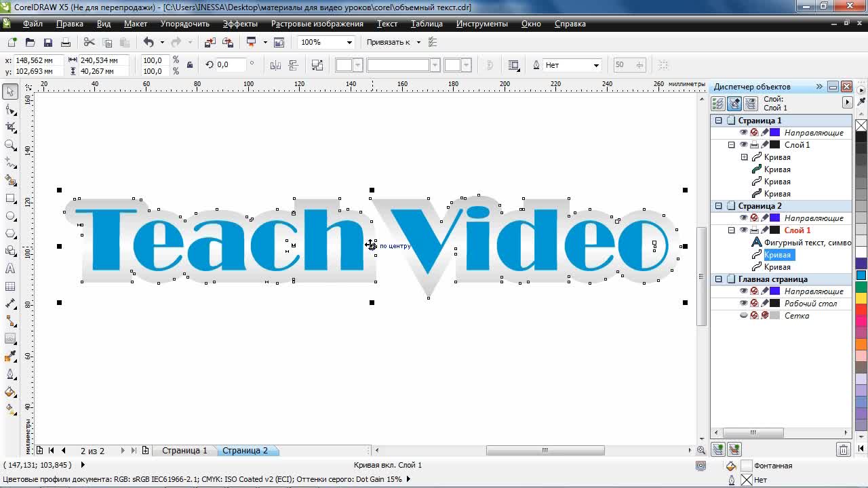The width and height of the screenshot is (868, 488).
Task: Select the Text tool
Action: [x=10, y=268]
